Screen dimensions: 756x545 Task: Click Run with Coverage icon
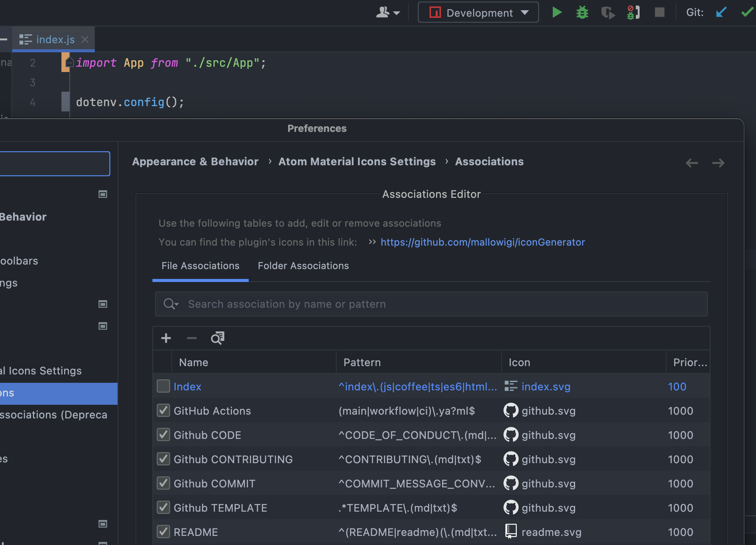(x=608, y=13)
